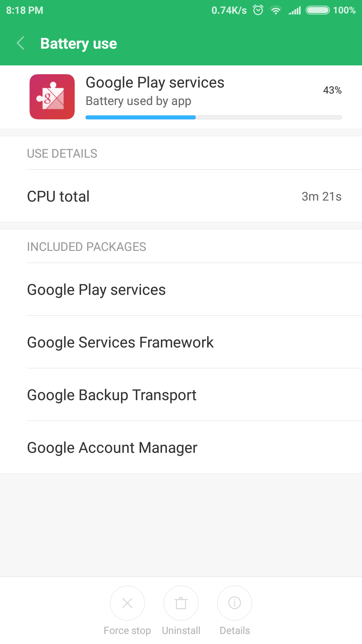Tap the CPU total row
362x644 pixels.
[x=181, y=196]
